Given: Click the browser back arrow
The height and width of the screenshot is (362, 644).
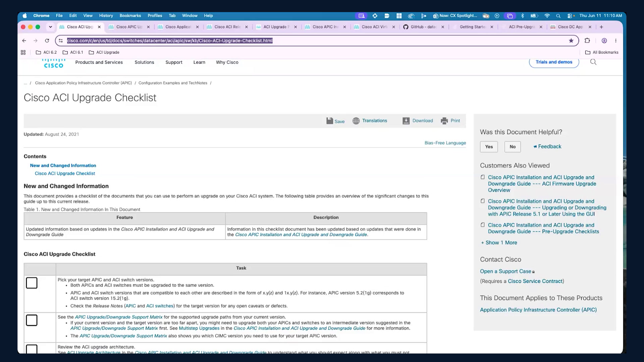Looking at the screenshot, I should 24,41.
